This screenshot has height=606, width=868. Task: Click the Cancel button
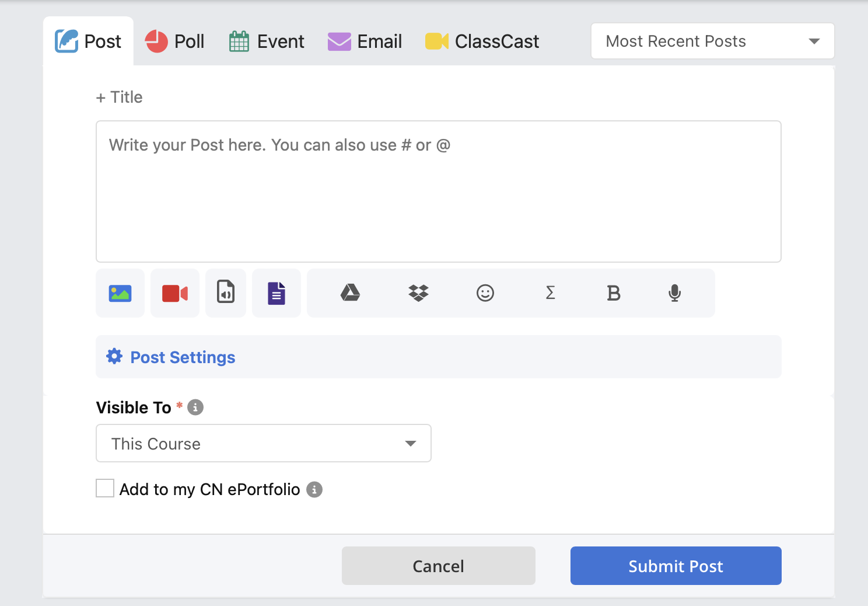tap(438, 566)
